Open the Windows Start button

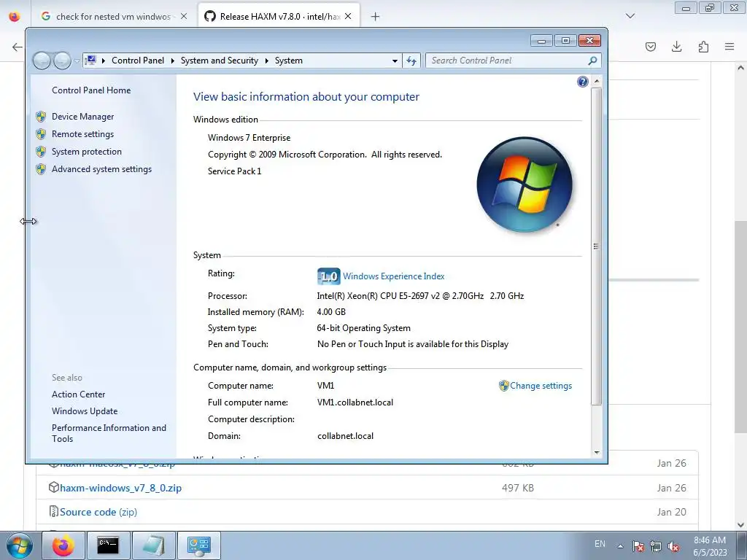pyautogui.click(x=20, y=545)
